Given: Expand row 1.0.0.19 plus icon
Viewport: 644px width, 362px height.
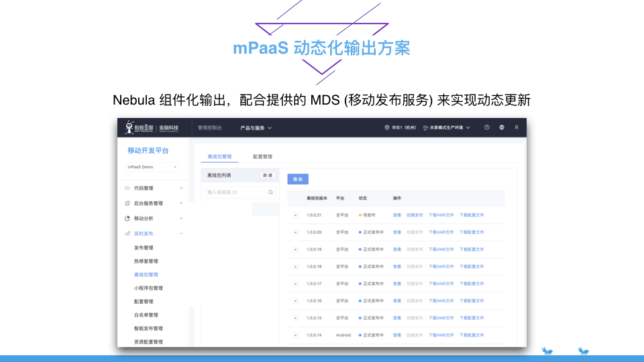Looking at the screenshot, I should click(x=295, y=249).
